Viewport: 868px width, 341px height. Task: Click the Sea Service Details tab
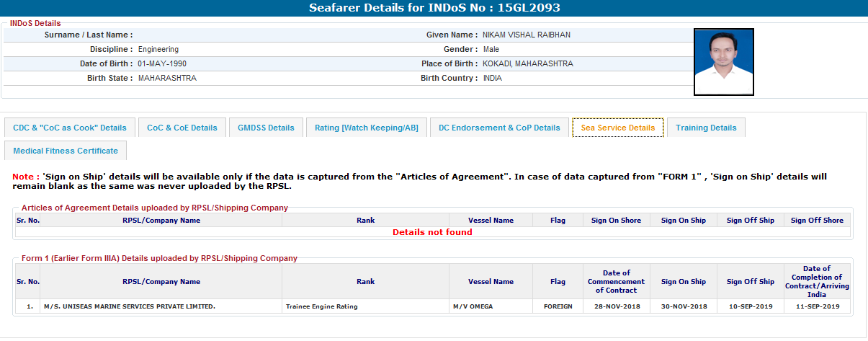pos(617,128)
